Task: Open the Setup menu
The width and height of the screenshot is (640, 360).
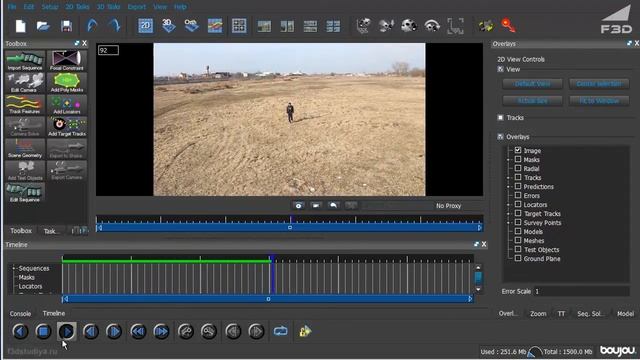Action: (x=50, y=7)
